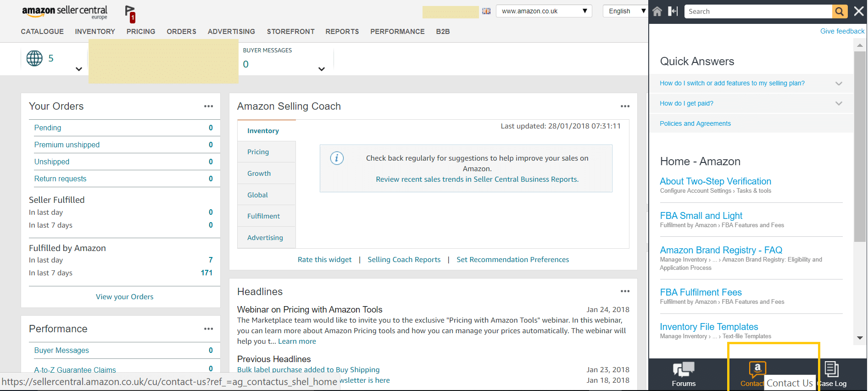Click the help panel scroll up arrow
This screenshot has width=868, height=391.
pyautogui.click(x=860, y=45)
